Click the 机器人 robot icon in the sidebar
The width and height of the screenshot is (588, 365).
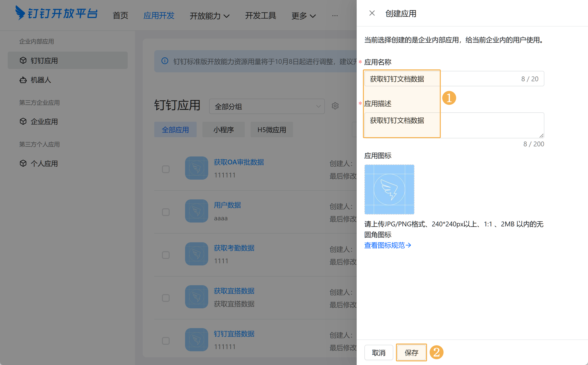pyautogui.click(x=23, y=80)
